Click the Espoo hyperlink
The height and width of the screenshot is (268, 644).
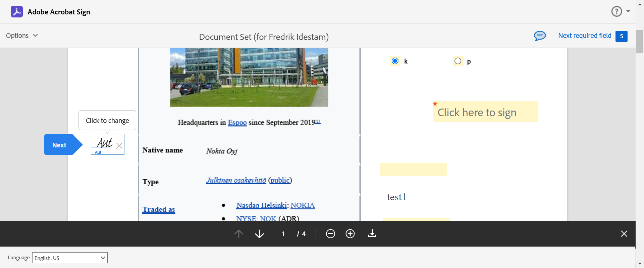pos(237,123)
